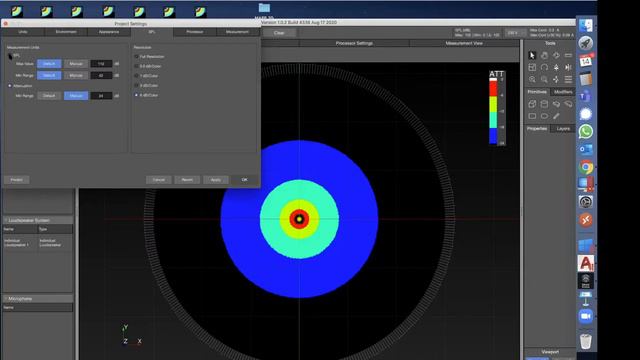This screenshot has height=360, width=640.
Task: Open the Measurement View tab
Action: (464, 43)
